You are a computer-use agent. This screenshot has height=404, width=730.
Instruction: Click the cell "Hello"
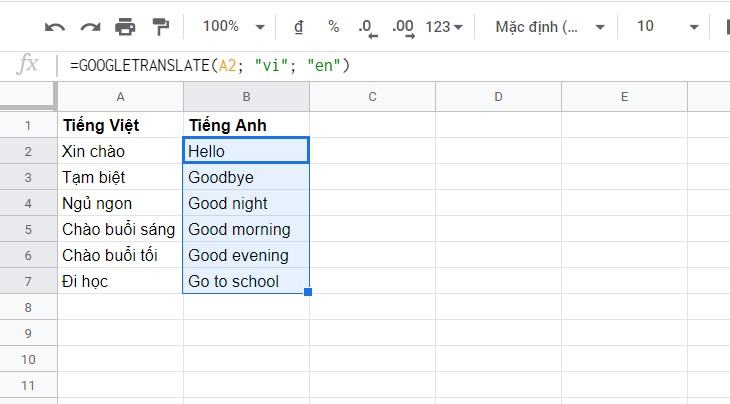246,151
